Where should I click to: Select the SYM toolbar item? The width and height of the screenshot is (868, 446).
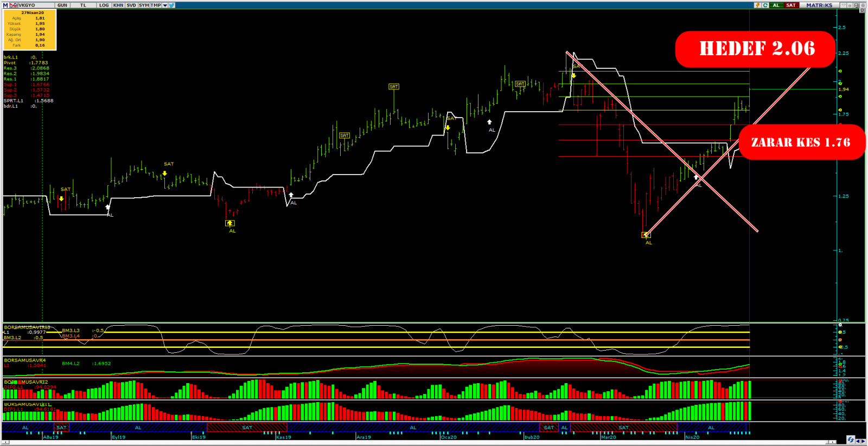144,5
